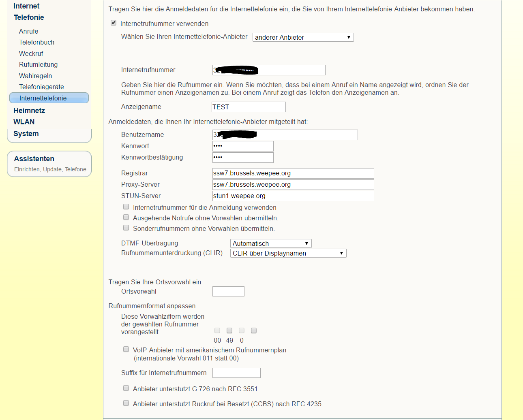Viewport: 523px width, 420px height.
Task: Check 'Ausgehende Notrufe ohne Vorwahlen übermitteln'
Action: point(126,217)
